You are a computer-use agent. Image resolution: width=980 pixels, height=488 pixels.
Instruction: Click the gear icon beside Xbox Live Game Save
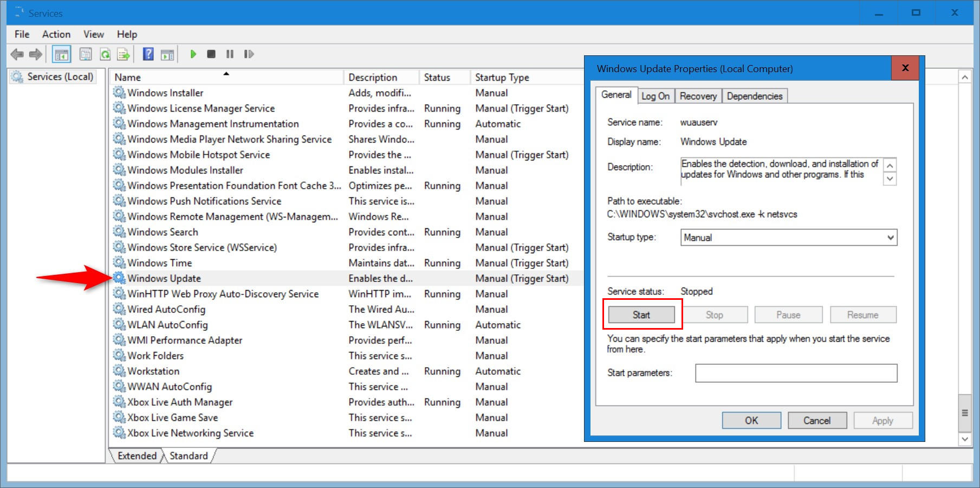(x=119, y=418)
